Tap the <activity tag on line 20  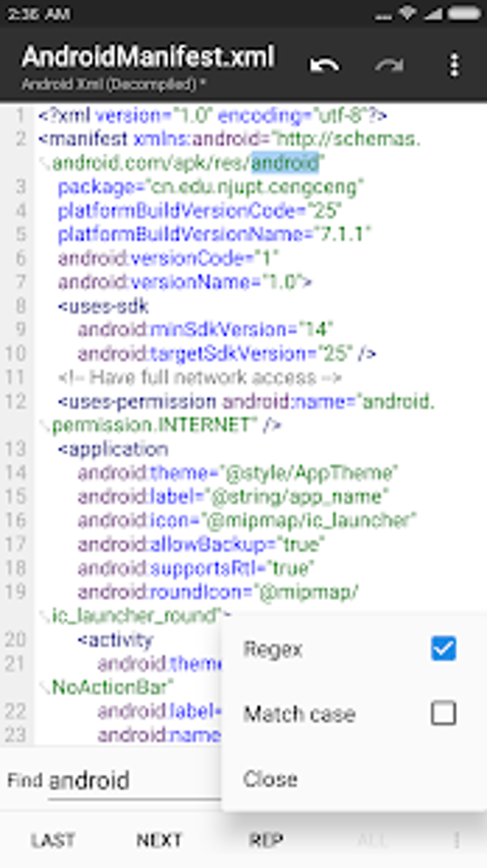click(115, 640)
